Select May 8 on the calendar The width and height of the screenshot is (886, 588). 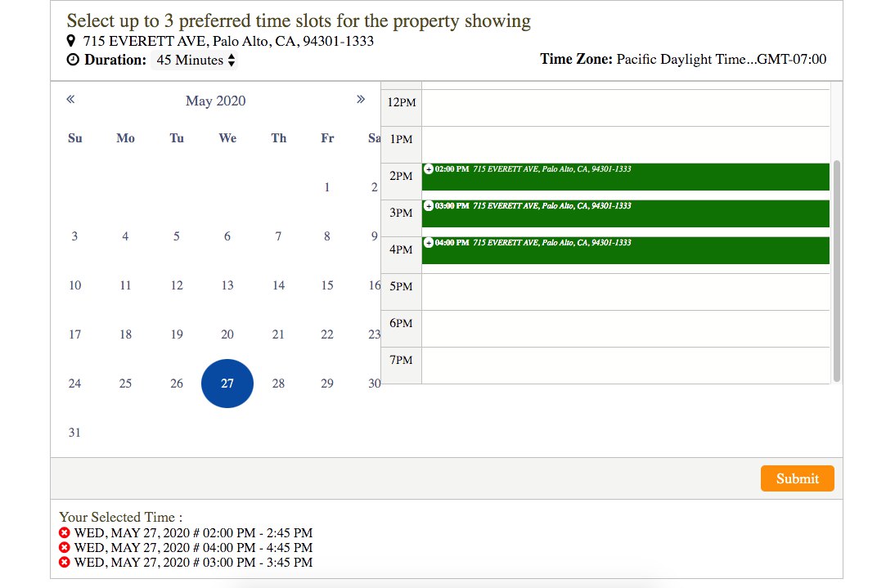pos(327,236)
